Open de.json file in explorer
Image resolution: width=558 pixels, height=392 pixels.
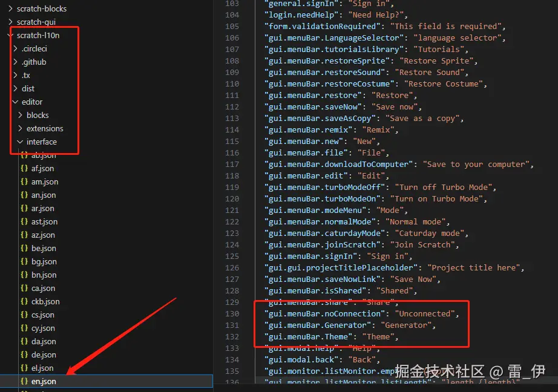coord(44,355)
